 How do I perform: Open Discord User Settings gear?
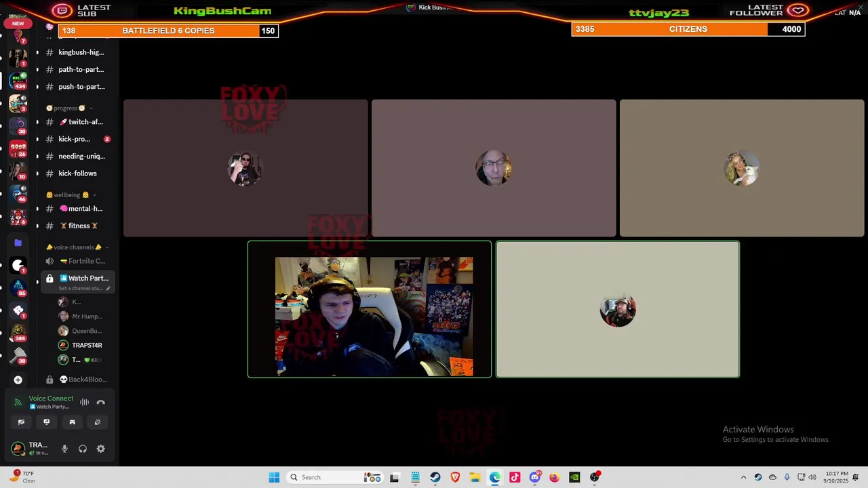coord(101,449)
